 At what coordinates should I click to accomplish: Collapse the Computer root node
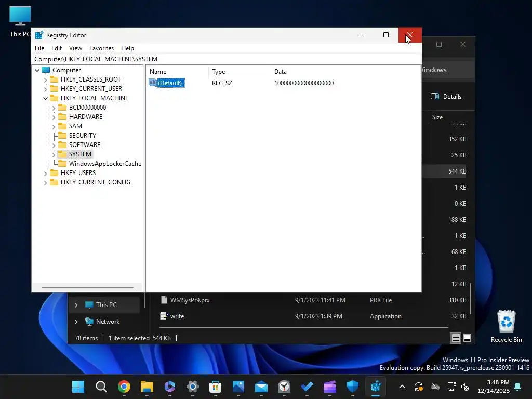click(x=37, y=70)
